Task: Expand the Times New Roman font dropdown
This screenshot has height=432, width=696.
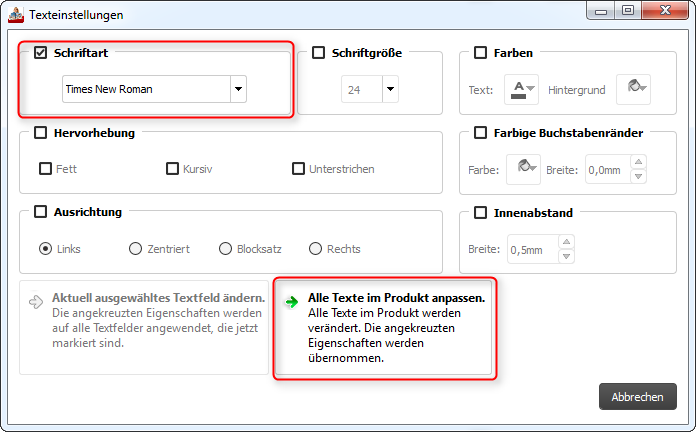Action: (x=238, y=89)
